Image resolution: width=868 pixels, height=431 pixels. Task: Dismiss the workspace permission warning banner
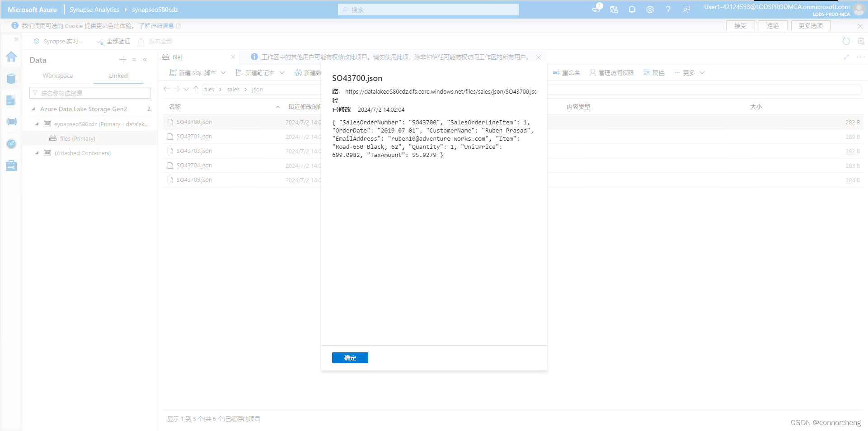tap(539, 57)
